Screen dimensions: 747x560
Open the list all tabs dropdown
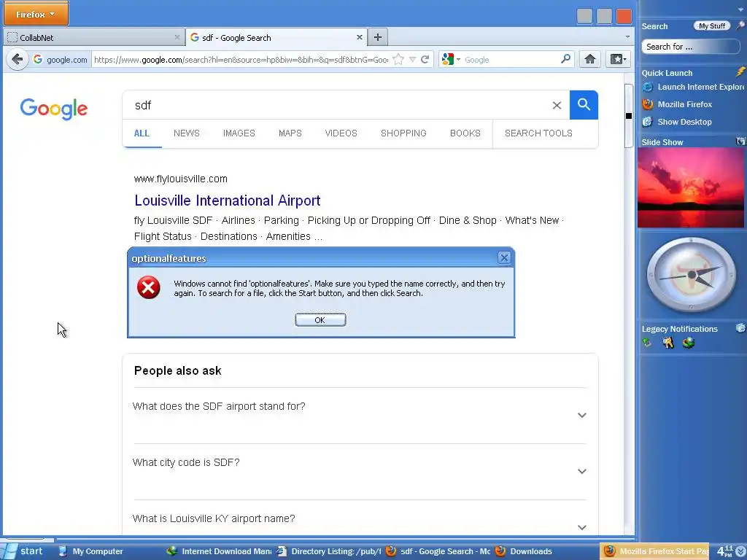point(627,36)
